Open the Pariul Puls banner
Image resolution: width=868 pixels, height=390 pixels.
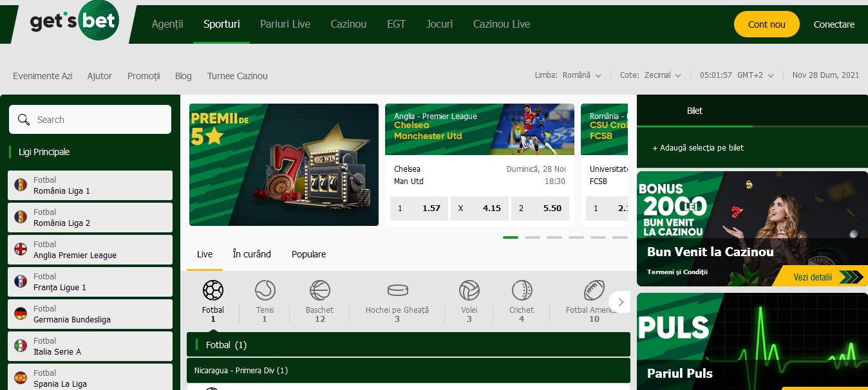(752, 341)
